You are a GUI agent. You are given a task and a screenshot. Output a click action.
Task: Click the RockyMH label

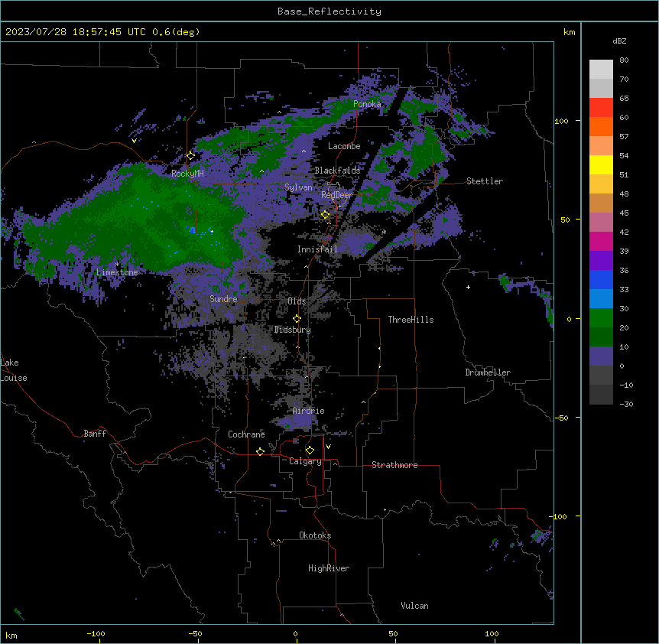187,174
